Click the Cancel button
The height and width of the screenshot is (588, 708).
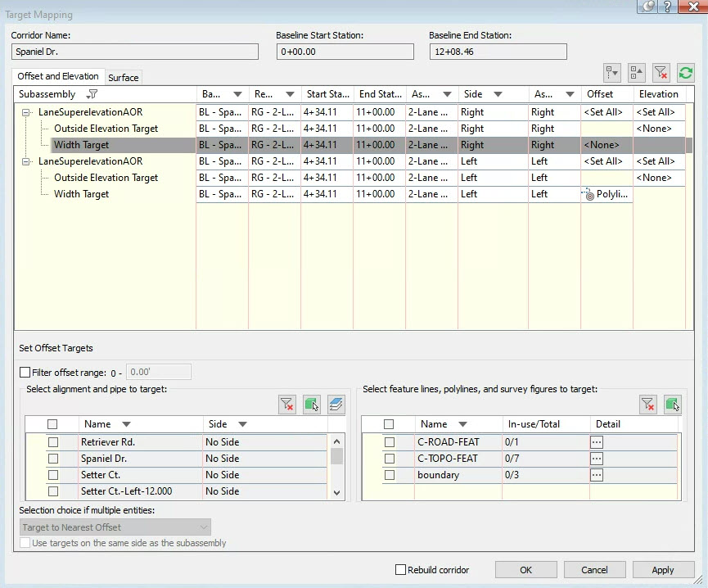595,569
